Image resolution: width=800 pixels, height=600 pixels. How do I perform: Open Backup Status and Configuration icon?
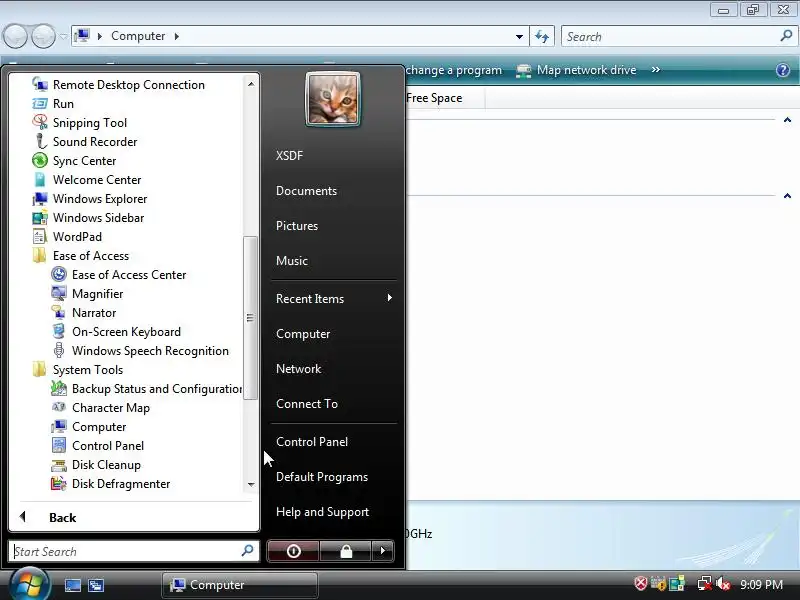pos(59,388)
